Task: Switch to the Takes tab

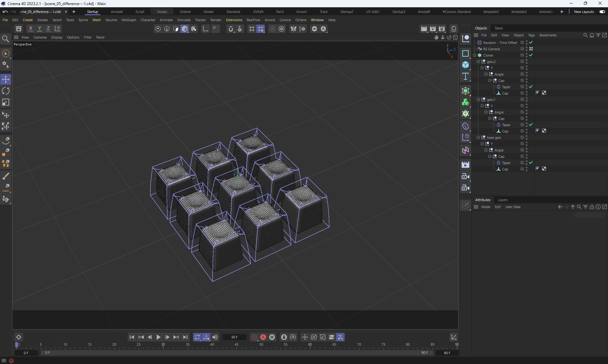Action: (x=498, y=28)
